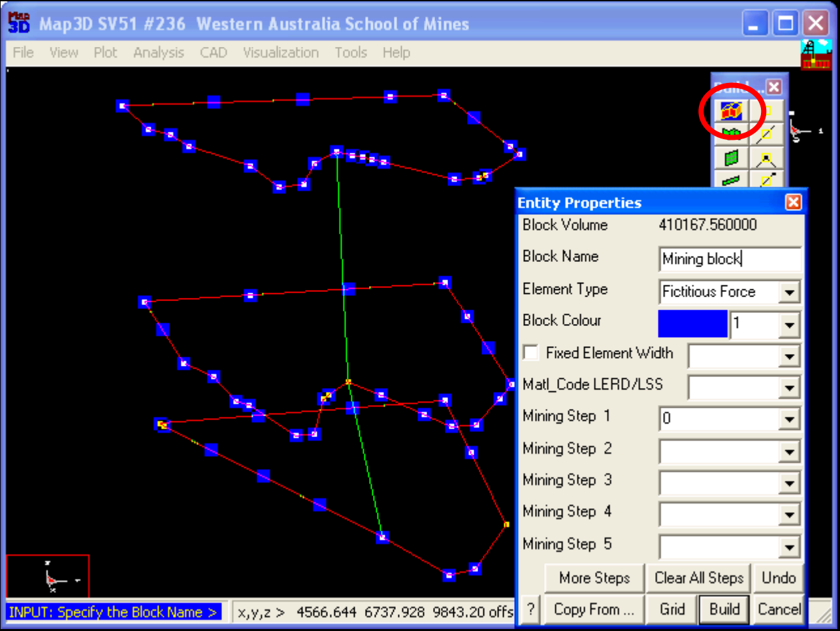The width and height of the screenshot is (840, 631).
Task: Open the Plot menu
Action: [x=105, y=52]
